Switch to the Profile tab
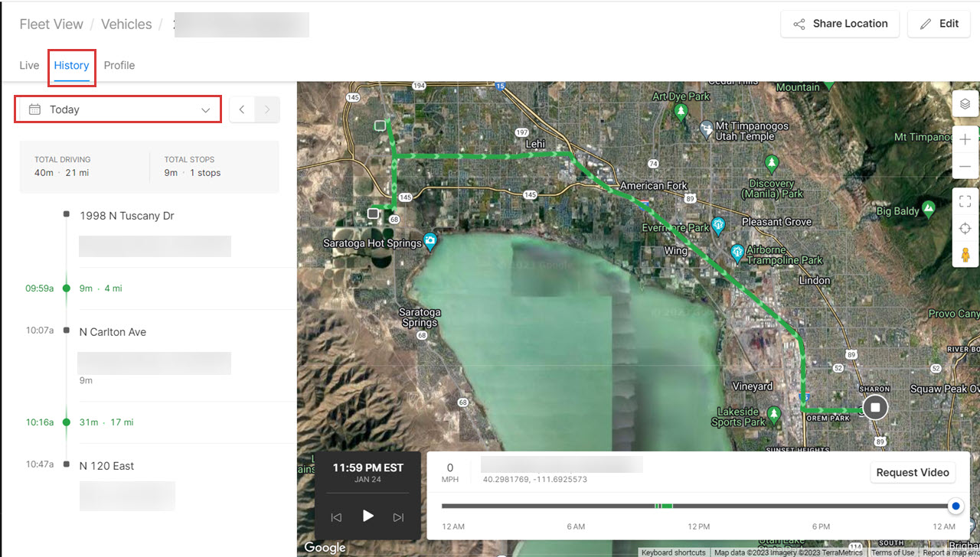Screen dimensions: 980x557 click(119, 65)
